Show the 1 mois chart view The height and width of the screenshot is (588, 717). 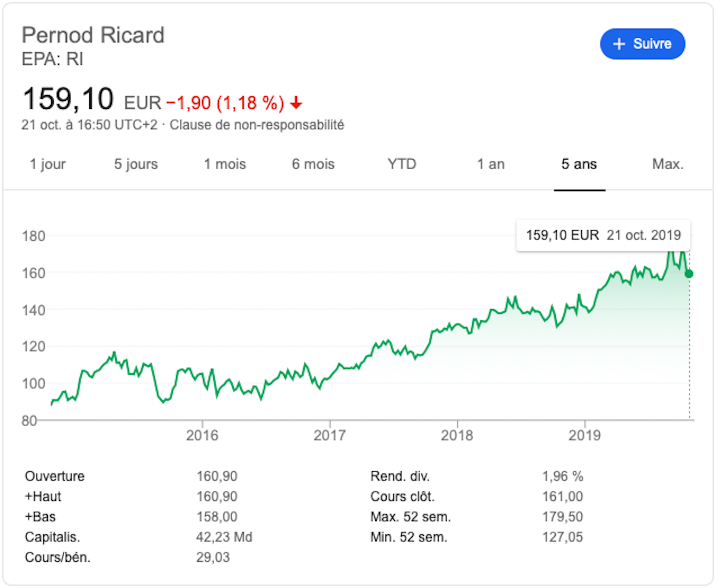click(x=225, y=164)
